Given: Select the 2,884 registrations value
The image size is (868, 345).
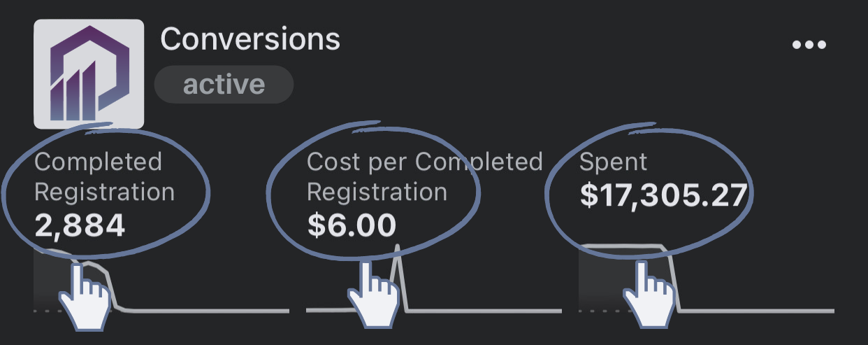Looking at the screenshot, I should point(80,225).
